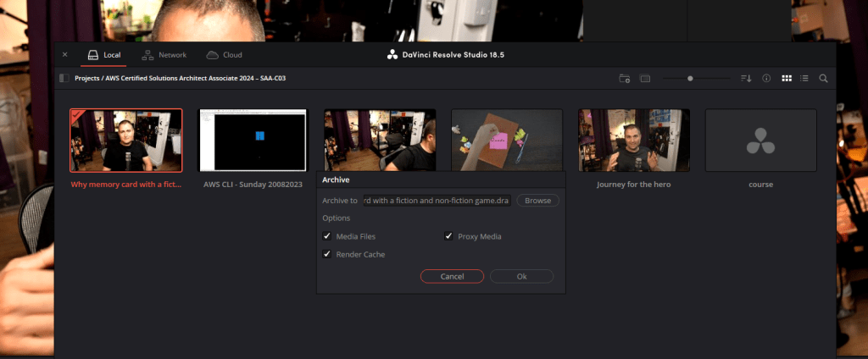Screen dimensions: 868x359
Task: Open the sort order dropdown icon
Action: pyautogui.click(x=746, y=79)
